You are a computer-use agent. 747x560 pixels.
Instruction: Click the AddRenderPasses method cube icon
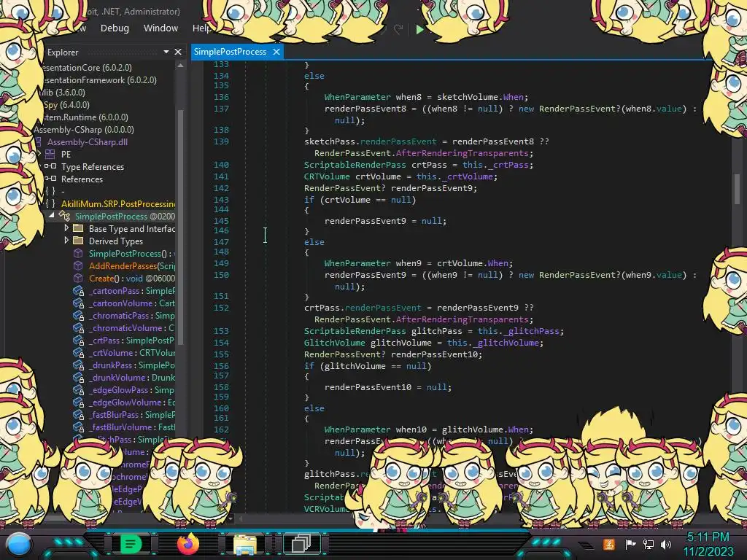(78, 265)
